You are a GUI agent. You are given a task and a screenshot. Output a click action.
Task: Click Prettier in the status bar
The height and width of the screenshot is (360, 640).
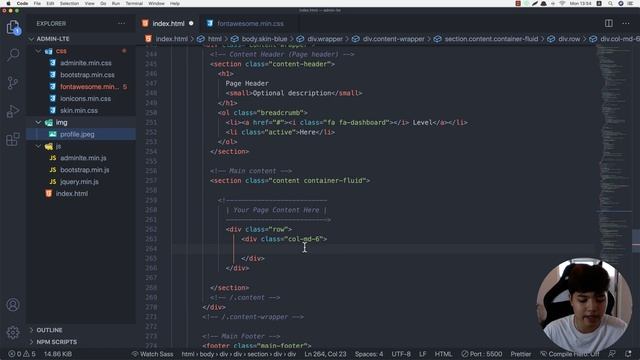(521, 354)
